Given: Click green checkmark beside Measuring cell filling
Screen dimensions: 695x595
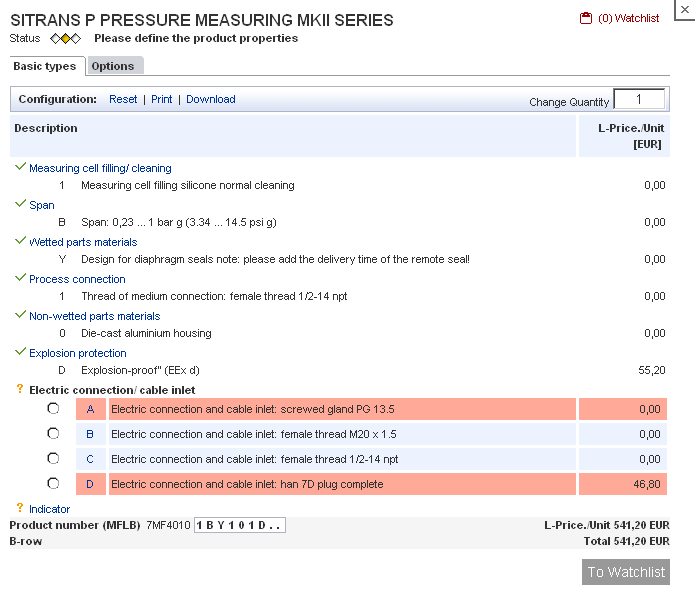Looking at the screenshot, I should [20, 167].
